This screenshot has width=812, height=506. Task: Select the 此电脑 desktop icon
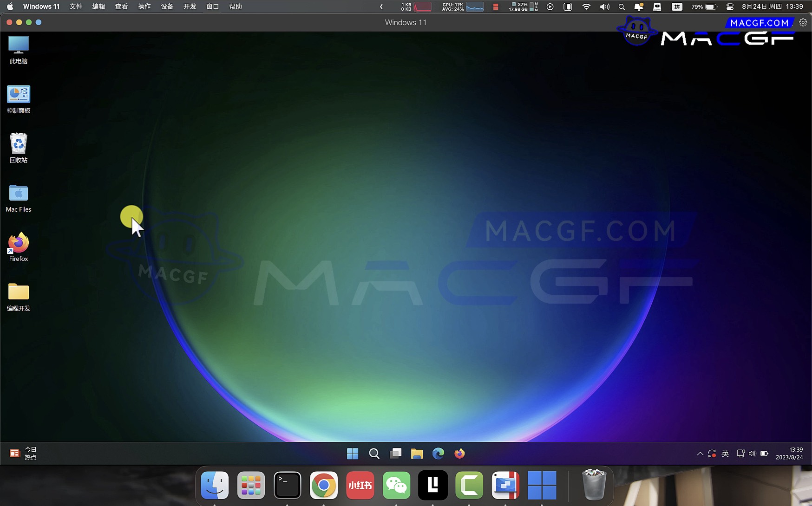19,49
